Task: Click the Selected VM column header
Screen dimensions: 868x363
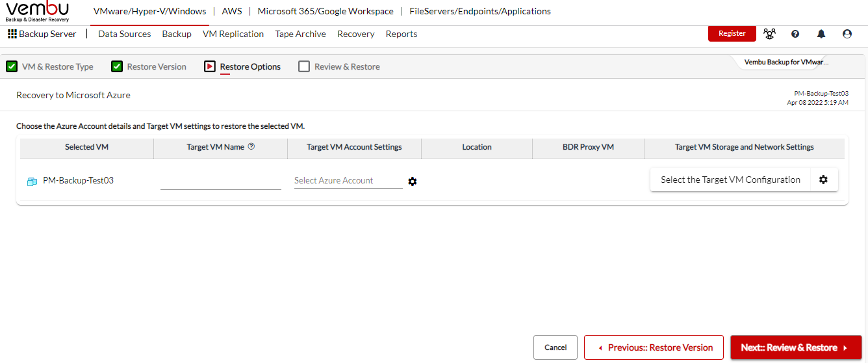Action: point(86,147)
